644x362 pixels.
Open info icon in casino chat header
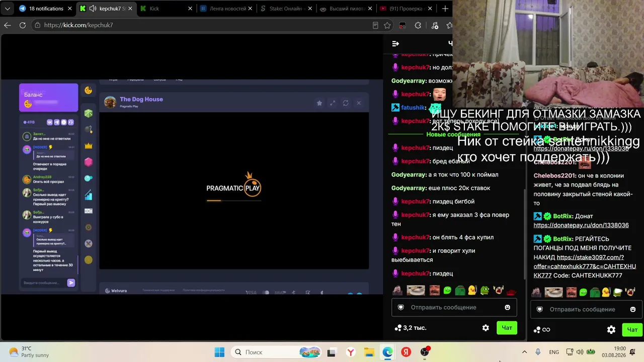click(x=64, y=122)
